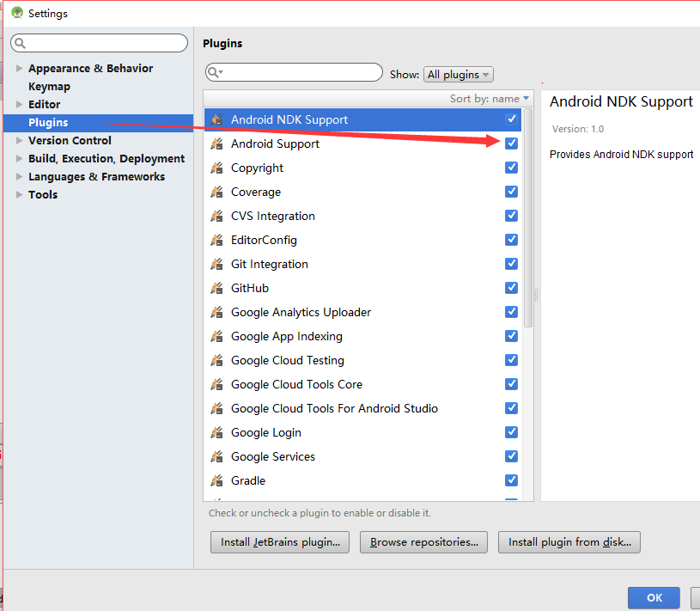
Task: Click the Google Services plugin icon
Action: (x=216, y=457)
